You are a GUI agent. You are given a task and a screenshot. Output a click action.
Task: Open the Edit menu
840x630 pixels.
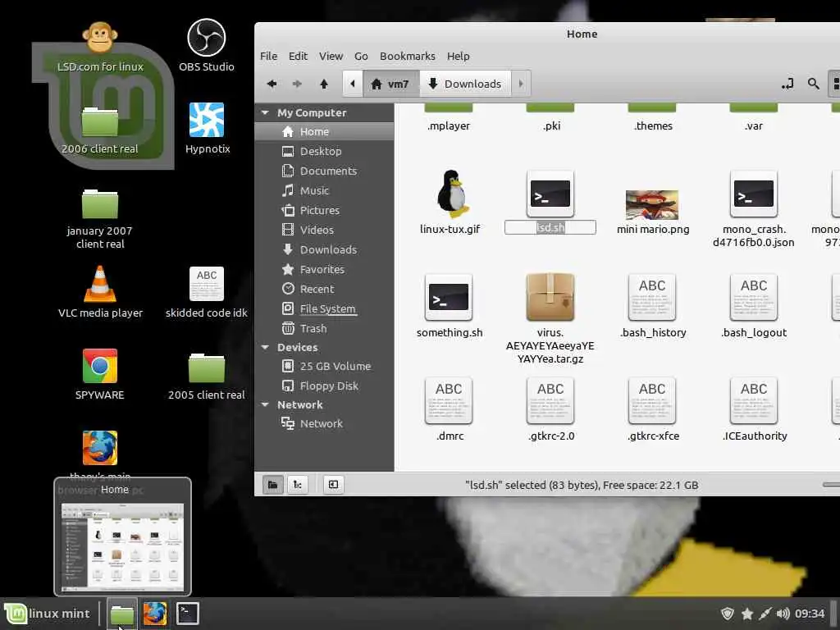click(298, 57)
